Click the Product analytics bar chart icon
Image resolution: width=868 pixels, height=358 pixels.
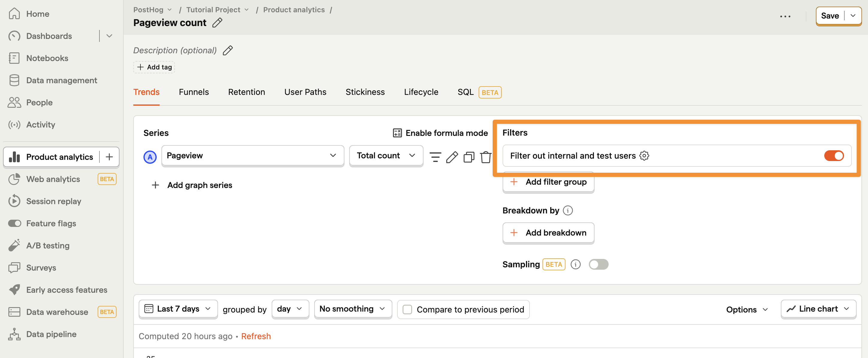[x=14, y=157]
